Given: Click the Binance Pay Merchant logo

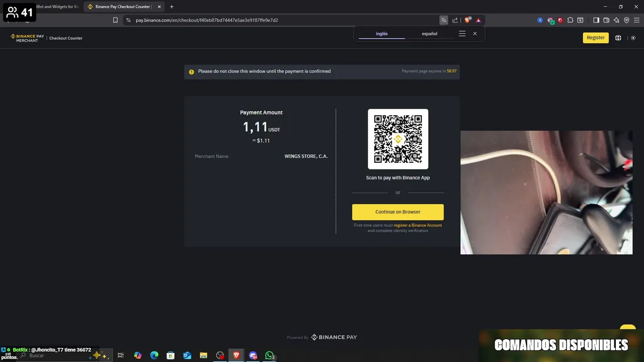Looking at the screenshot, I should (28, 38).
